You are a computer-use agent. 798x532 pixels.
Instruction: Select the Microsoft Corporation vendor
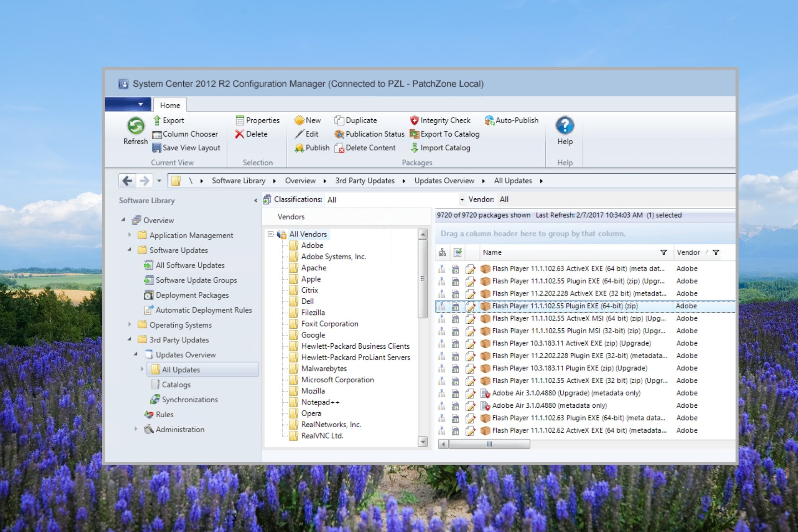332,379
